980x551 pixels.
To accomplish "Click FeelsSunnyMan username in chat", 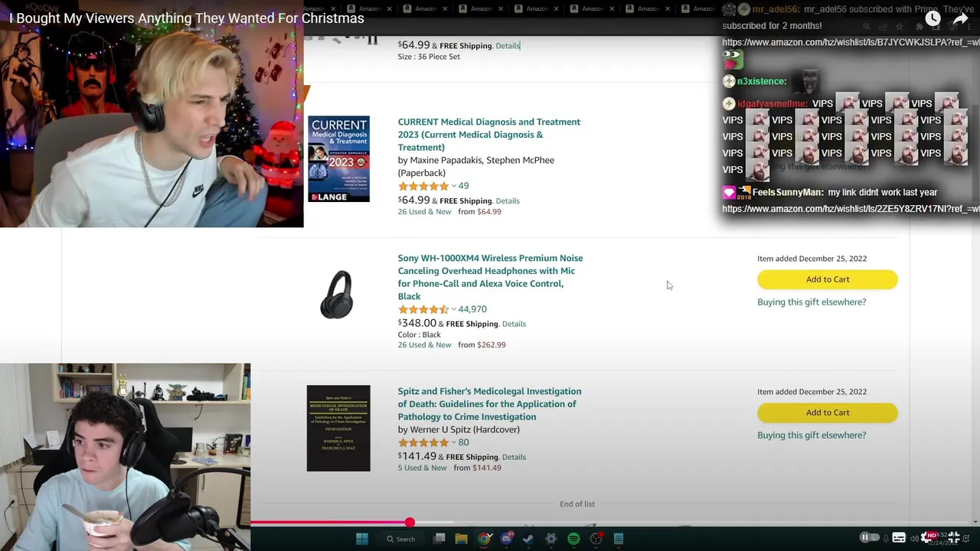I will (x=788, y=193).
